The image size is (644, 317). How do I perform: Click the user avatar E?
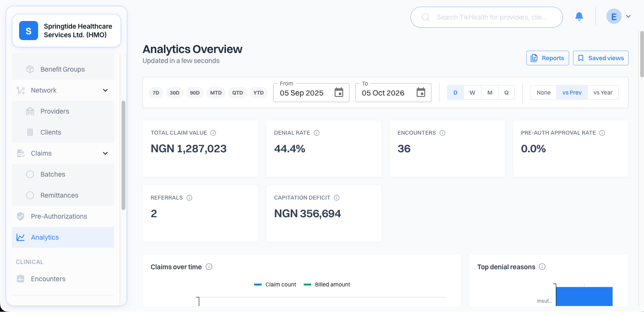coord(613,17)
